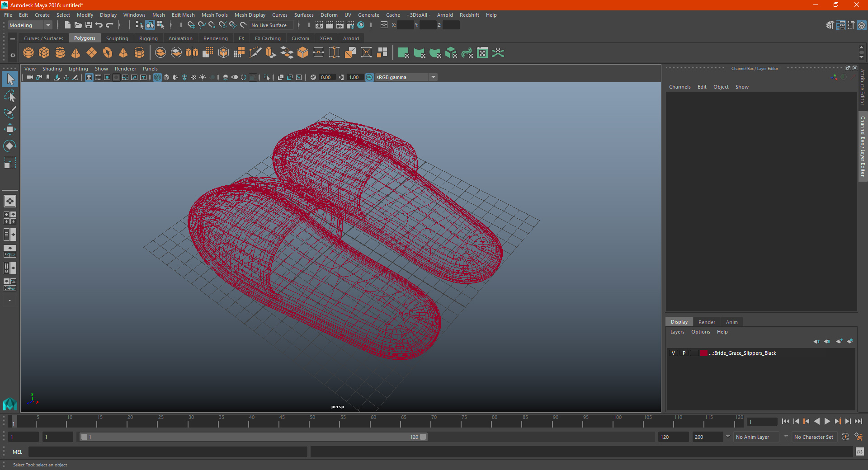Toggle the single perspective view layout

tap(9, 201)
